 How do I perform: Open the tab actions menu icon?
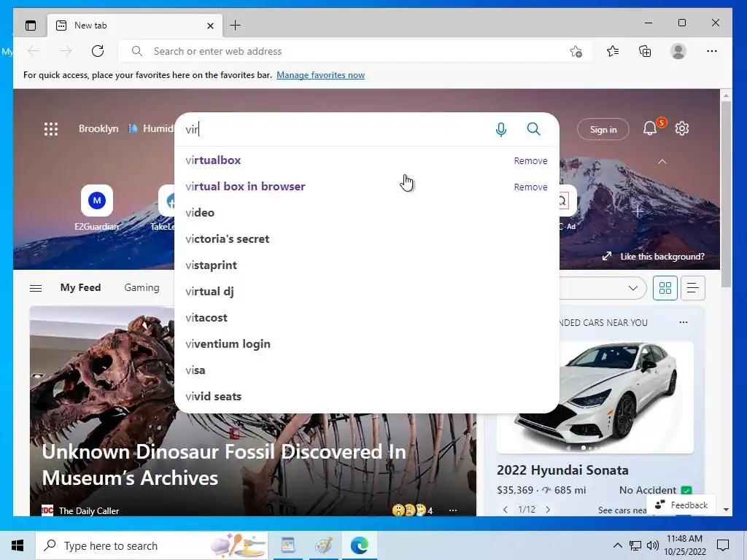pos(31,26)
